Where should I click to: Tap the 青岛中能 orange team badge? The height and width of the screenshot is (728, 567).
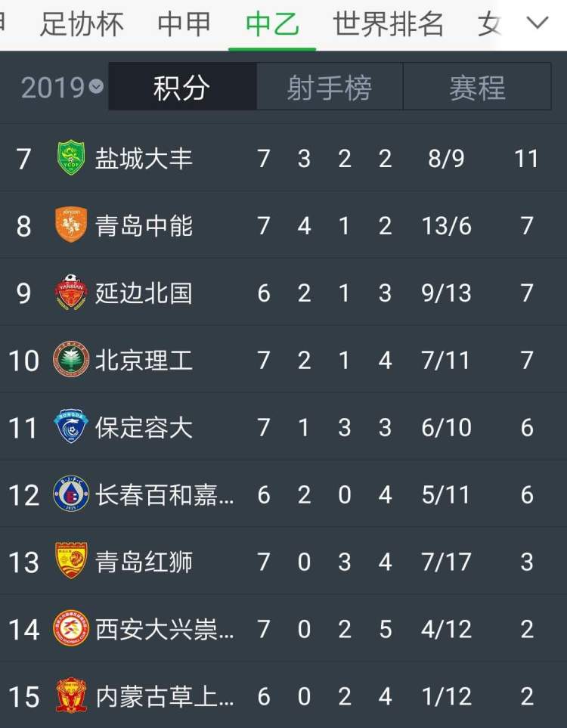point(71,225)
